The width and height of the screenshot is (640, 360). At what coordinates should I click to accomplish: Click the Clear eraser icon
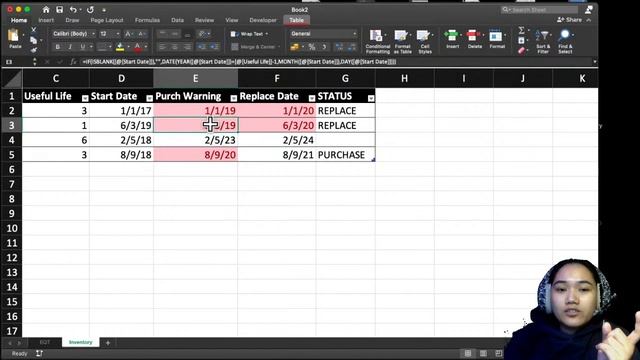click(x=521, y=51)
